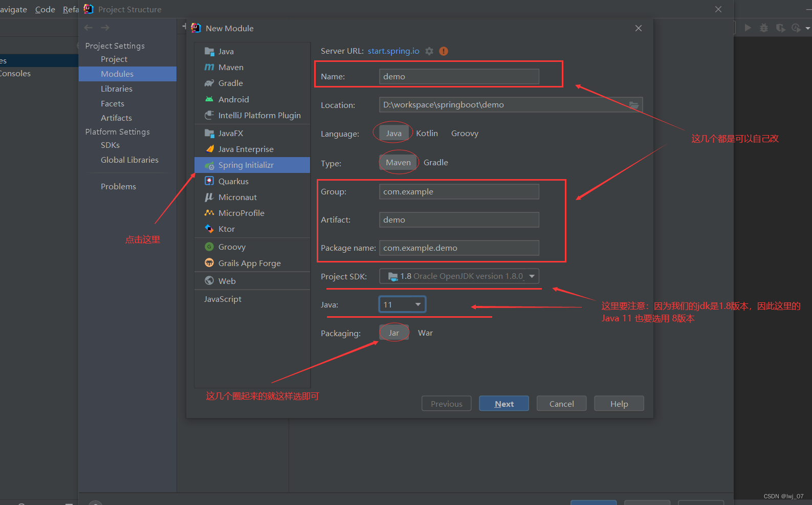Select Groovy in the module list
The width and height of the screenshot is (812, 505).
tap(252, 247)
